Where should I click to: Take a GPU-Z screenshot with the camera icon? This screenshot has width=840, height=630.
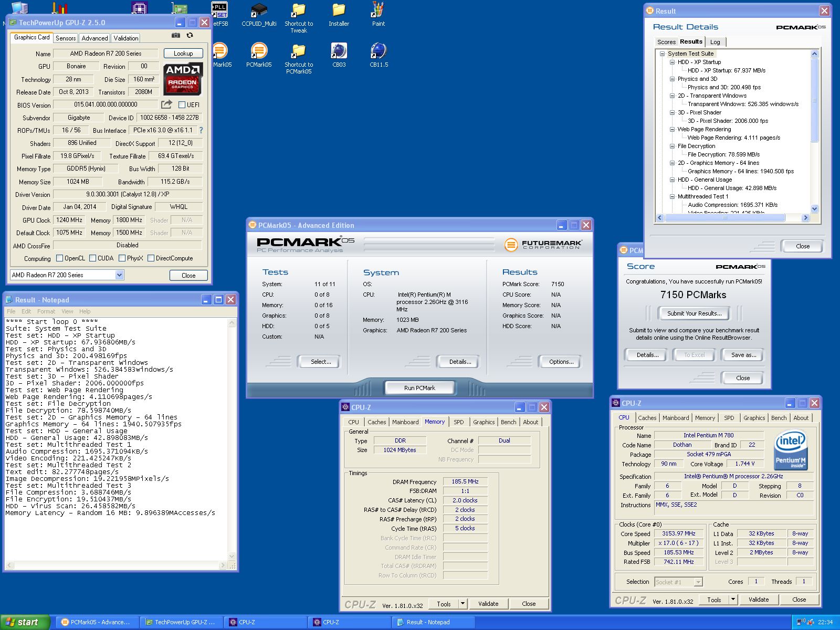click(176, 36)
